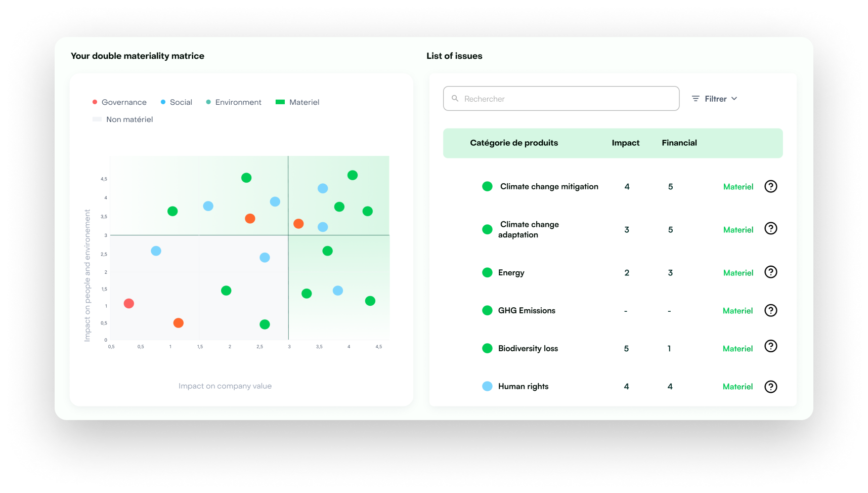This screenshot has height=493, width=868.
Task: Click Materiel status in Human rights row
Action: click(737, 387)
